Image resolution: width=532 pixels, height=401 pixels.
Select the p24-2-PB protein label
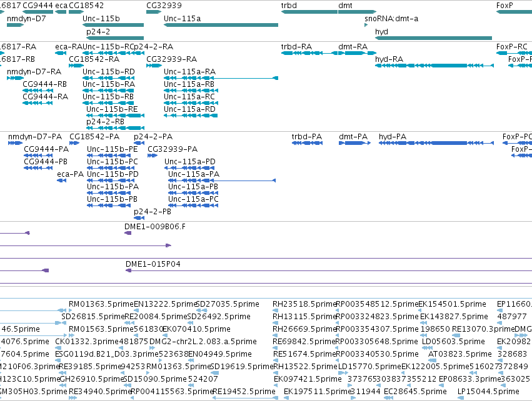[x=153, y=212]
